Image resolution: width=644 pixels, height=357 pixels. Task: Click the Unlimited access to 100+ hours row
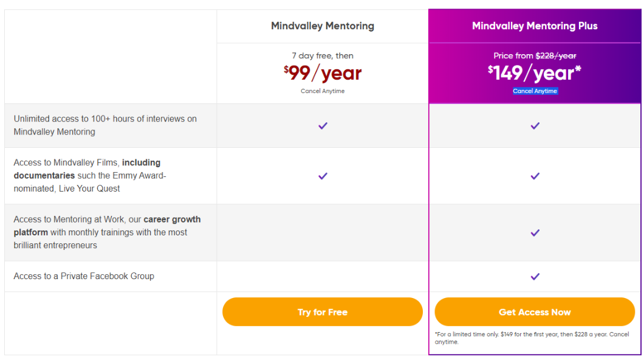coord(105,125)
